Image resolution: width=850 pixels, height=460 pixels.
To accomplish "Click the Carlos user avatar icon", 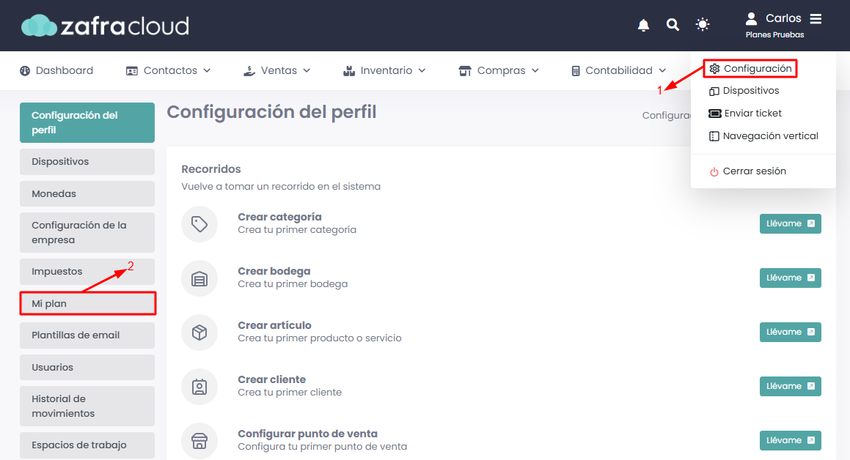I will click(751, 19).
